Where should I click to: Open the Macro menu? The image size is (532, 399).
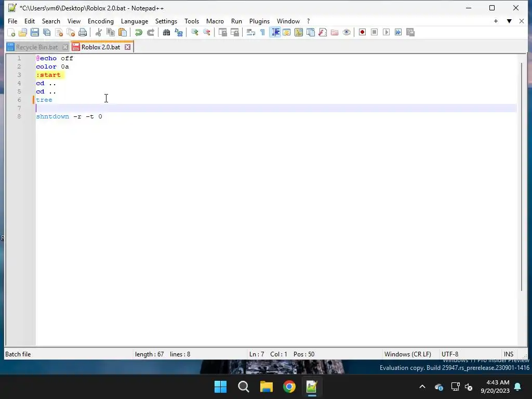tap(215, 21)
